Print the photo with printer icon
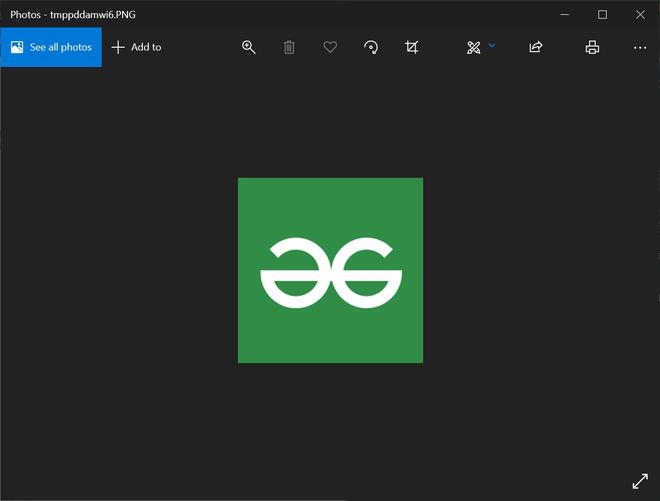Screen dimensions: 660x501 [592, 47]
